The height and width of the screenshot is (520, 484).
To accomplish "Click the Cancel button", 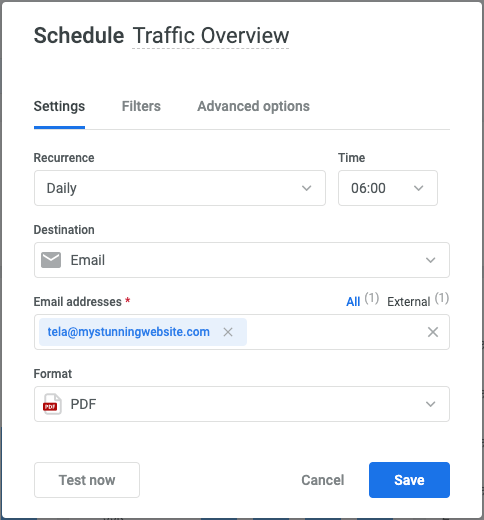I will (x=323, y=480).
